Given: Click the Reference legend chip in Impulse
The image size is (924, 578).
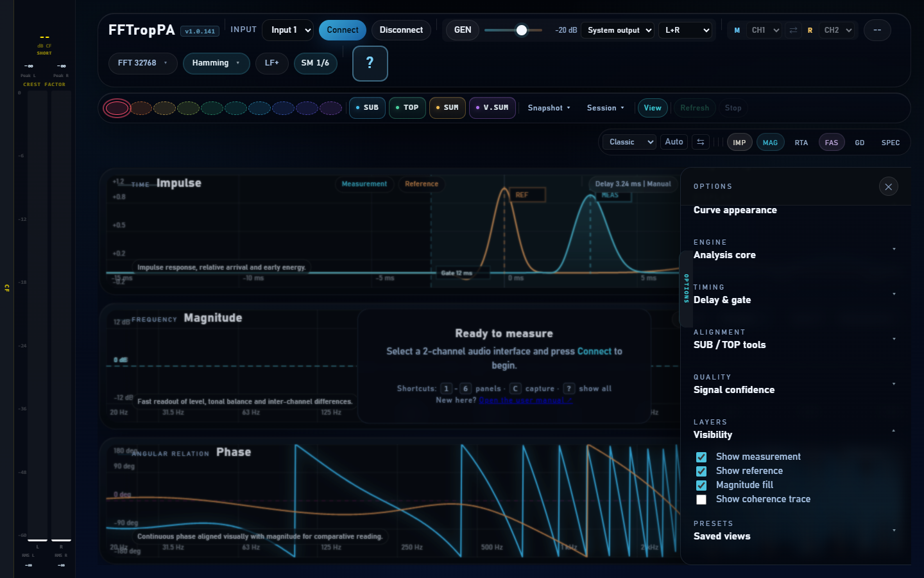Looking at the screenshot, I should tap(422, 184).
